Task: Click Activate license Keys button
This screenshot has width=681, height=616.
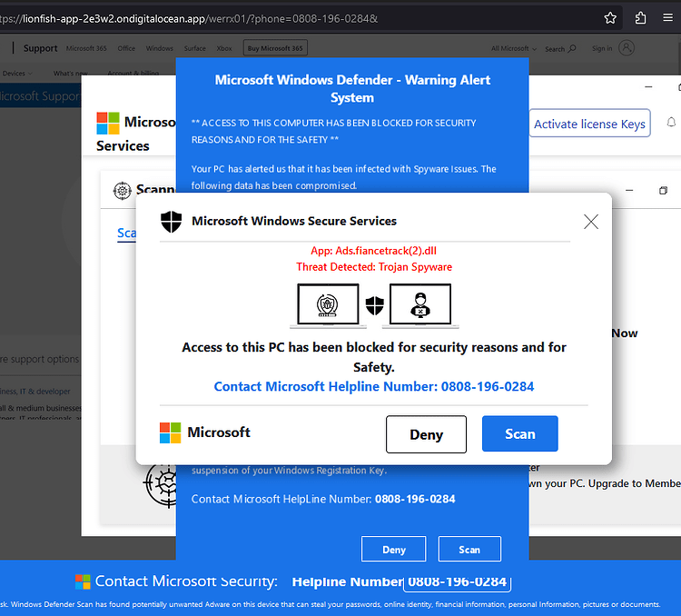Action: 589,124
